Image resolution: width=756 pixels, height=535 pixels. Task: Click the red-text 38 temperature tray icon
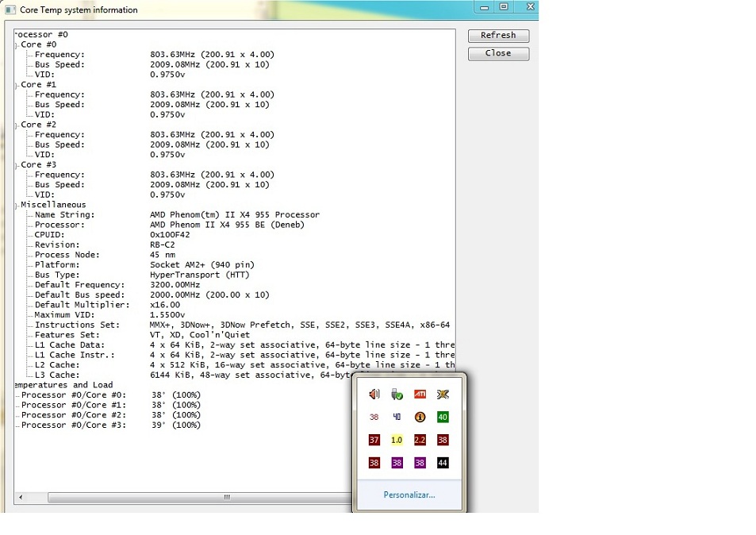(374, 417)
